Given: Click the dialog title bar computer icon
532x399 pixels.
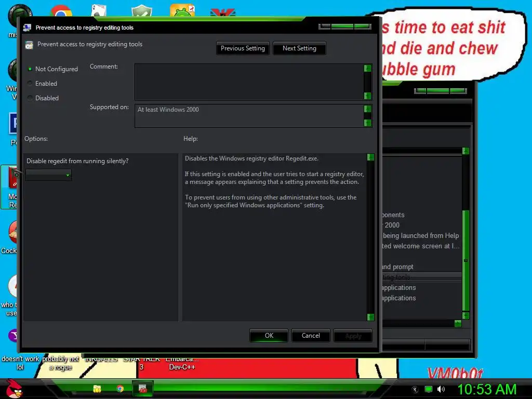Looking at the screenshot, I should click(27, 28).
